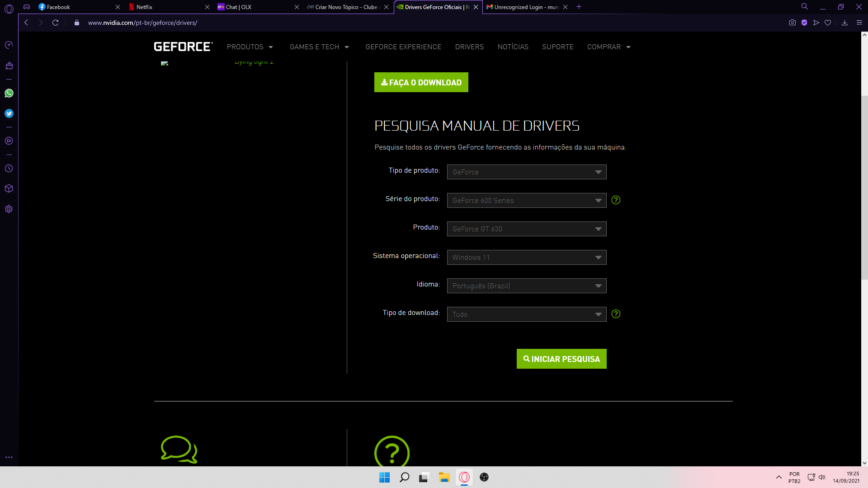Open File Explorer on taskbar
868x488 pixels.
click(444, 477)
